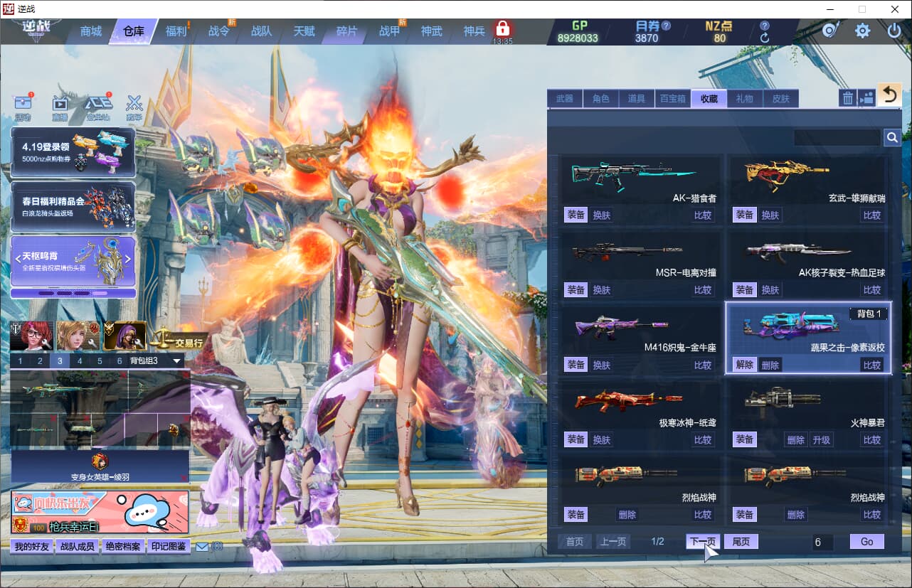Click the trash bin delete icon
The image size is (912, 588).
847,98
